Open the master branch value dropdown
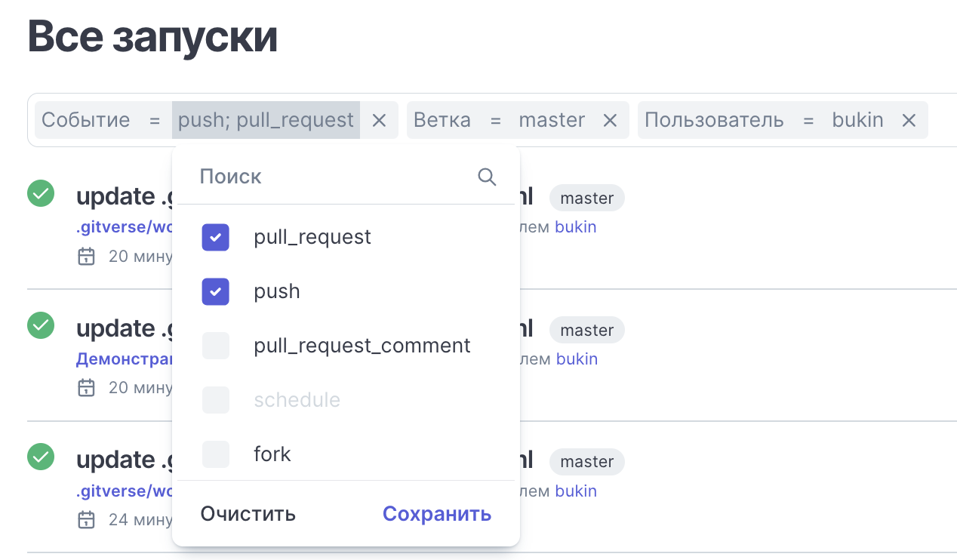Viewport: 957px width, 560px height. (552, 120)
